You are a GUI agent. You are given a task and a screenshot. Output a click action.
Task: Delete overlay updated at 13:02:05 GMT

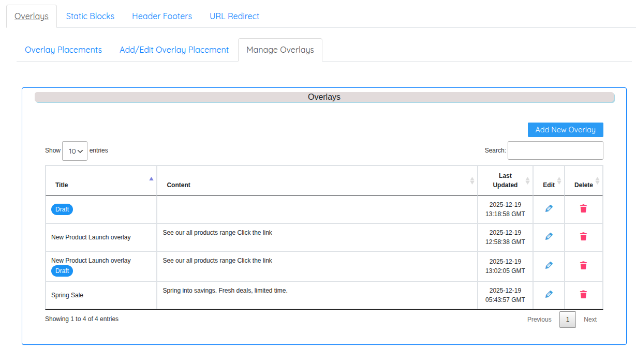coord(583,266)
